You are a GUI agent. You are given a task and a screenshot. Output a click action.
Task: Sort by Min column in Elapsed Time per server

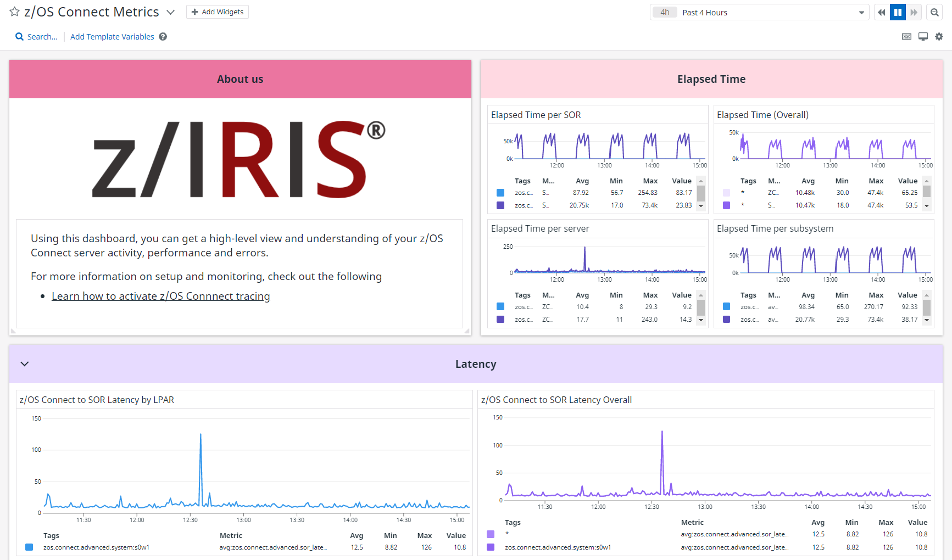pos(616,295)
